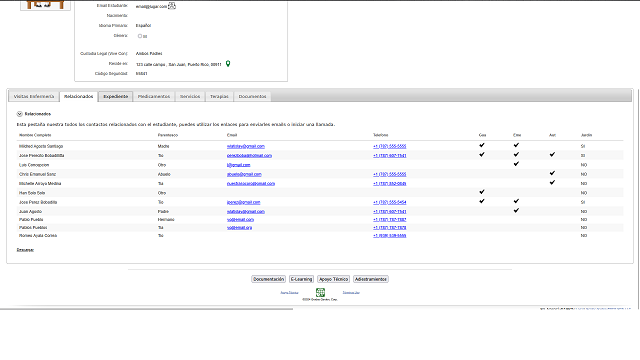Screen dimensions: 640x360
Task: Click the jperez@gmail.com email link
Action: pos(244,202)
